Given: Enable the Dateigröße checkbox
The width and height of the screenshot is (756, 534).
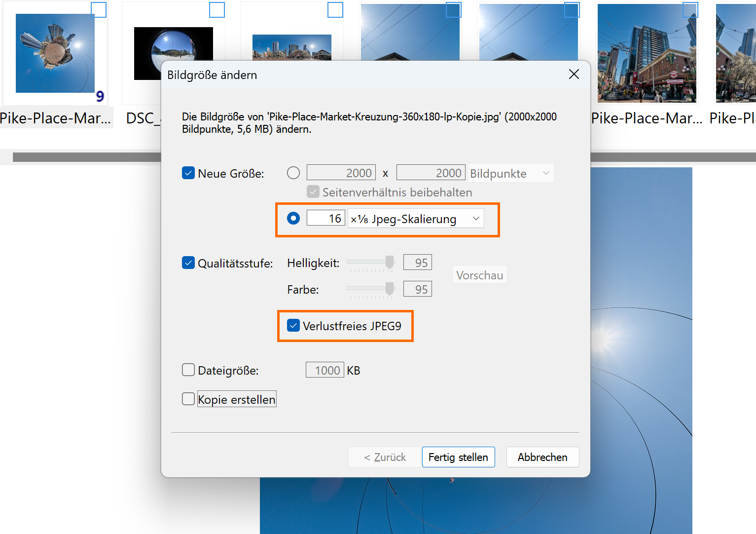Looking at the screenshot, I should coord(188,370).
